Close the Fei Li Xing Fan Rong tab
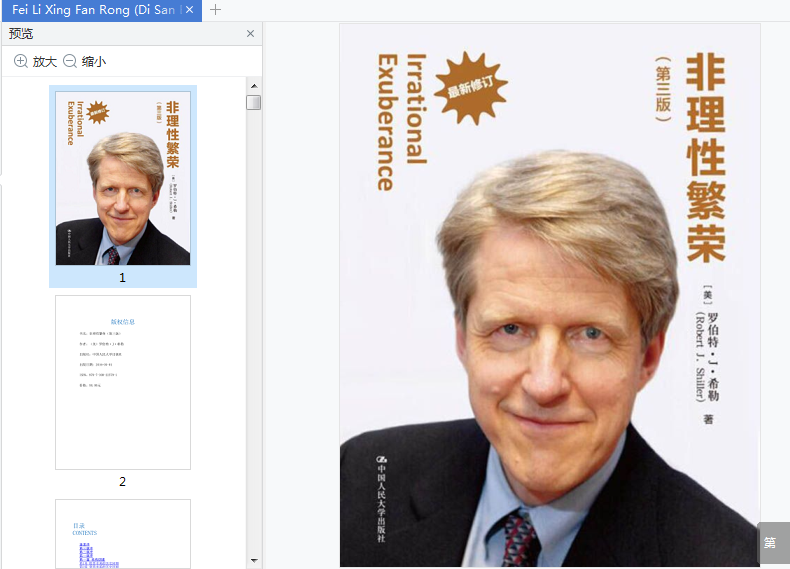The height and width of the screenshot is (569, 790). click(189, 10)
